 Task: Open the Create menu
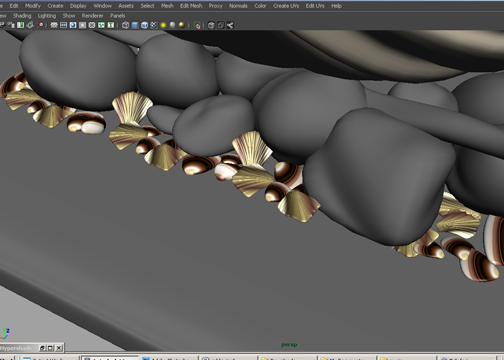pos(55,6)
